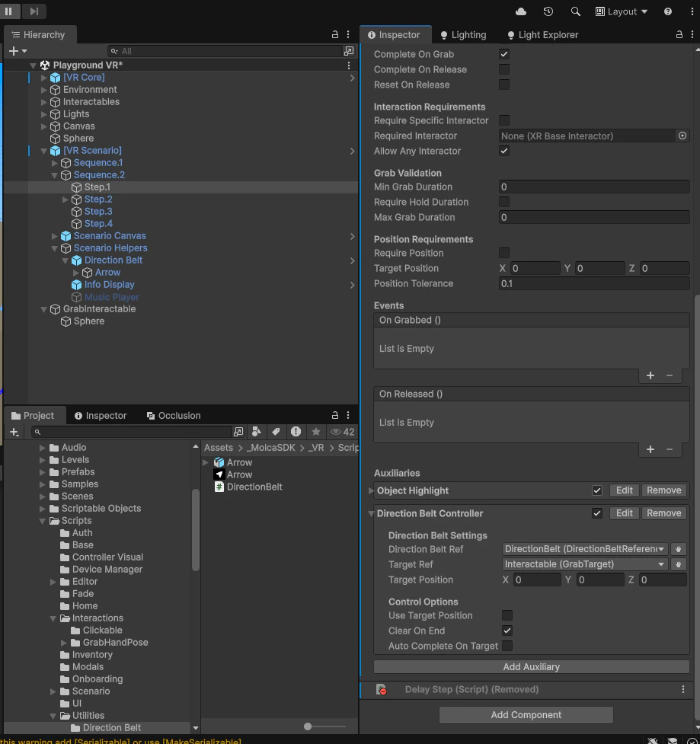Screen dimensions: 700x744
Task: Click the Hierarchy create plus dropdown
Action: click(18, 51)
